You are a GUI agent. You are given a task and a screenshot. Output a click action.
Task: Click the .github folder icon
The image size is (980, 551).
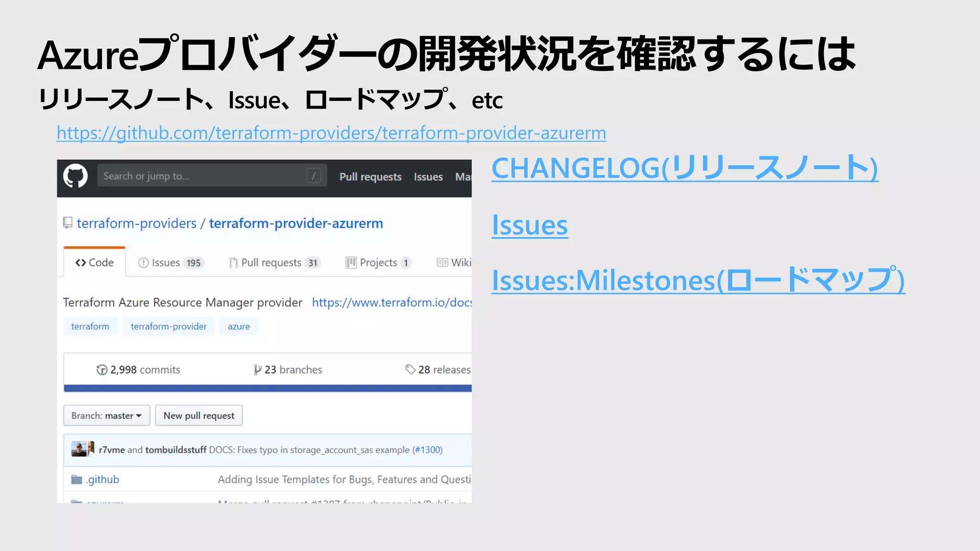[x=77, y=479]
